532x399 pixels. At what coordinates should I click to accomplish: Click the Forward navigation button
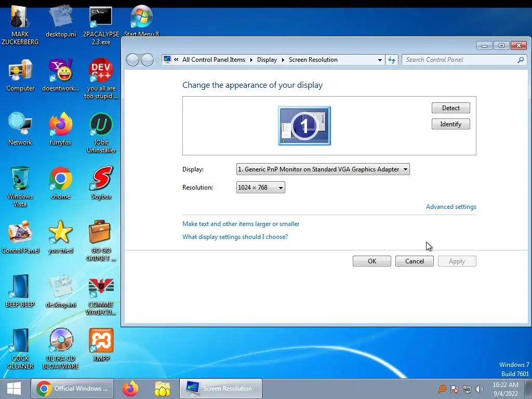coord(147,60)
